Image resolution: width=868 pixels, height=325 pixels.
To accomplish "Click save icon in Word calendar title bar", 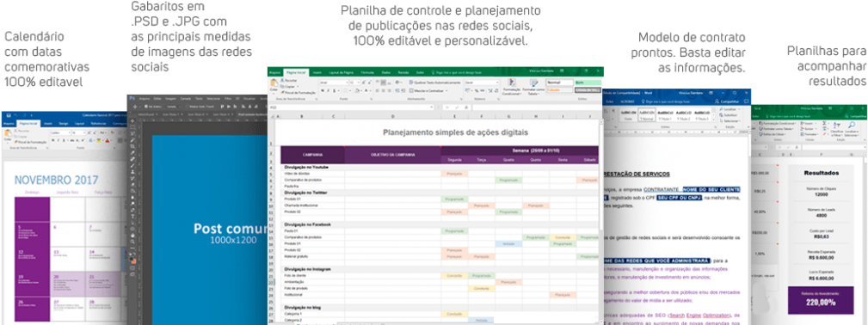I will pyautogui.click(x=9, y=115).
